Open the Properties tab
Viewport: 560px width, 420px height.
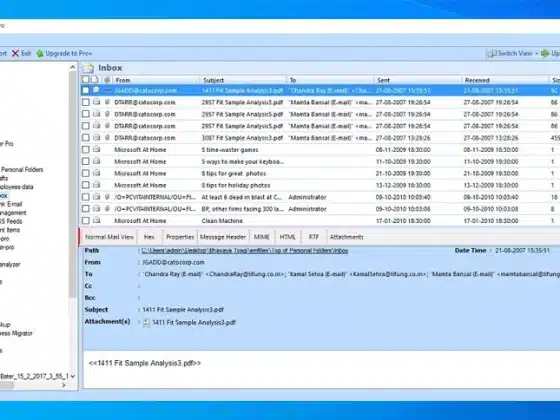tap(180, 237)
